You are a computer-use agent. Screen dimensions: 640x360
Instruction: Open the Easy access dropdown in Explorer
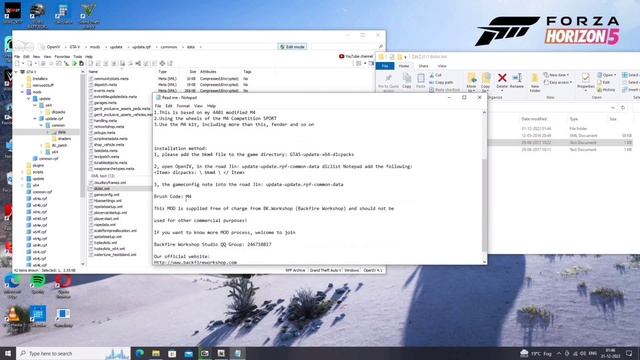[x=558, y=82]
